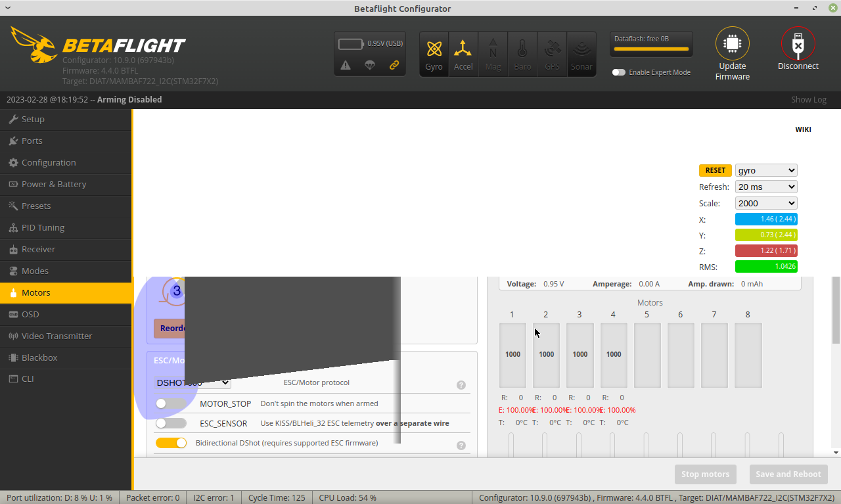
Task: Click the Gyro sensor status icon
Action: pos(434,53)
